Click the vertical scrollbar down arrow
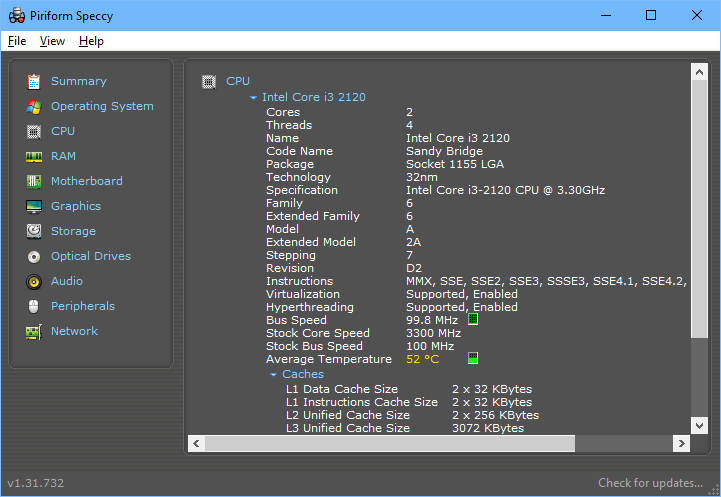Viewport: 721px width, 497px height. point(699,425)
